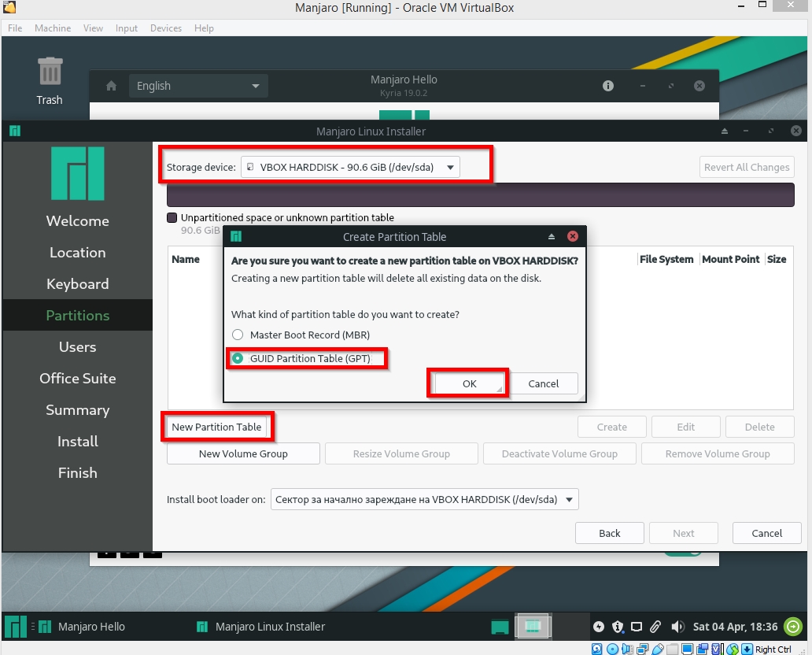Click the Next button in installer
This screenshot has width=812, height=655.
point(684,533)
